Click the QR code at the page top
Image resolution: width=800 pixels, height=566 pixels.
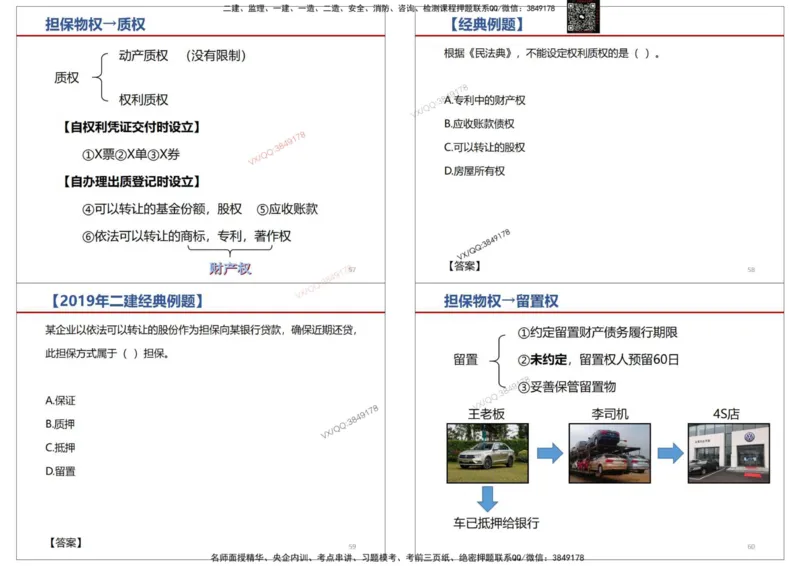click(583, 16)
